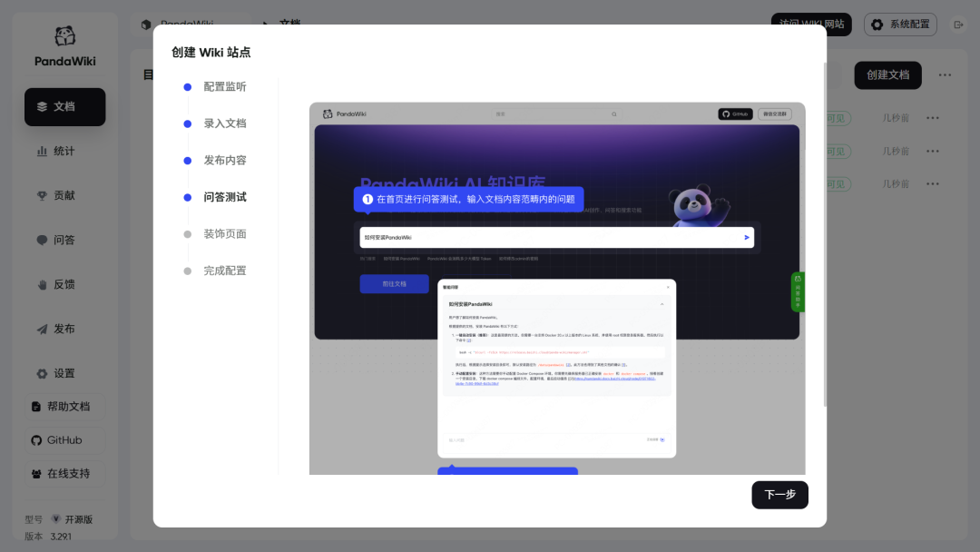This screenshot has width=980, height=552.
Task: Click the 系统配置 gear button
Action: click(x=900, y=25)
